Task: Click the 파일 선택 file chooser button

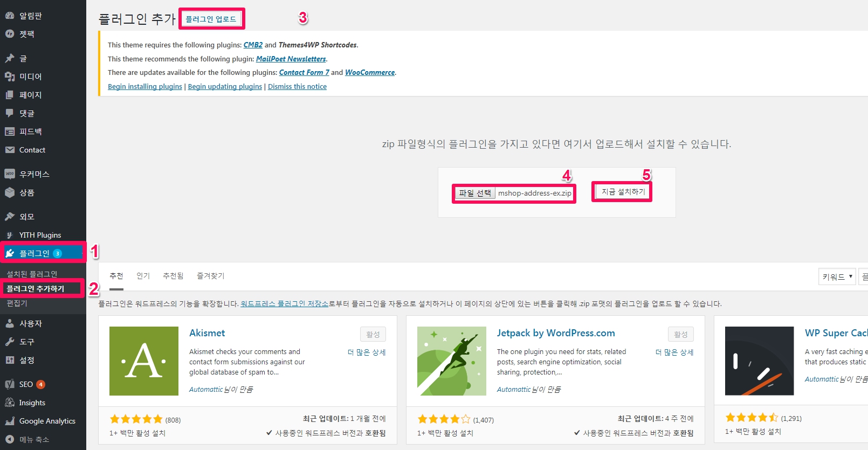Action: [475, 193]
